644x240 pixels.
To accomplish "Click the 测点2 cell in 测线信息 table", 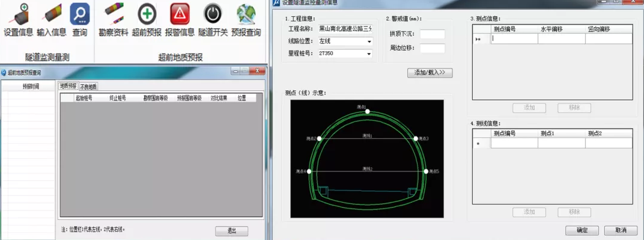I will point(609,143).
